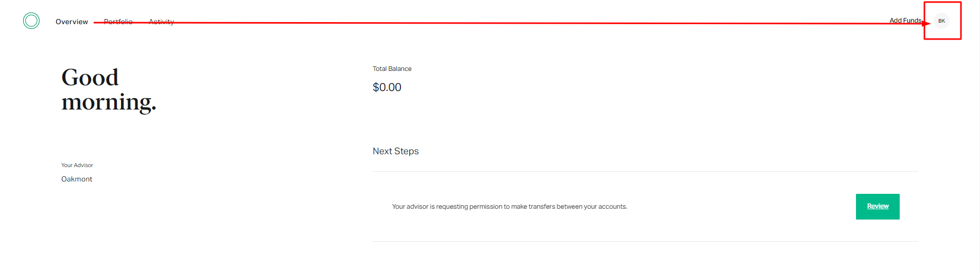Click the Add Funds link

pos(905,21)
